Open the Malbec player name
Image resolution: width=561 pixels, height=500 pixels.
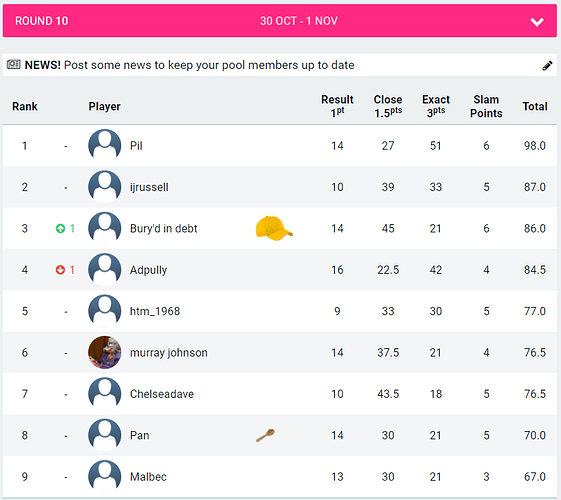point(148,477)
